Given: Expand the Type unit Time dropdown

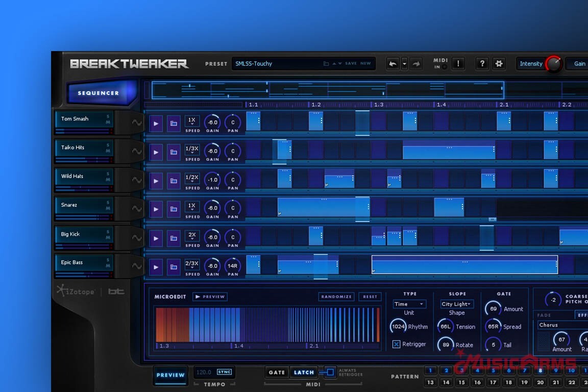Looking at the screenshot, I should pos(409,304).
